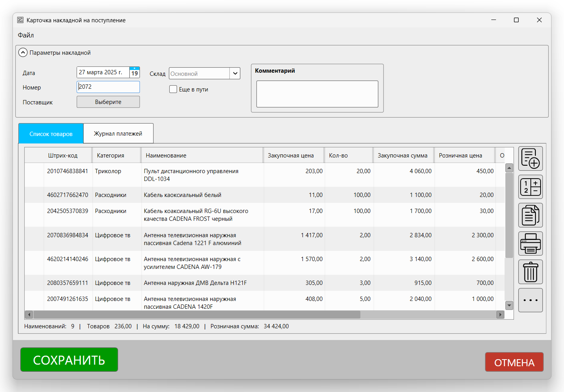Screen dimensions: 564x392
Task: Open the quantity calculator icon
Action: [530, 187]
